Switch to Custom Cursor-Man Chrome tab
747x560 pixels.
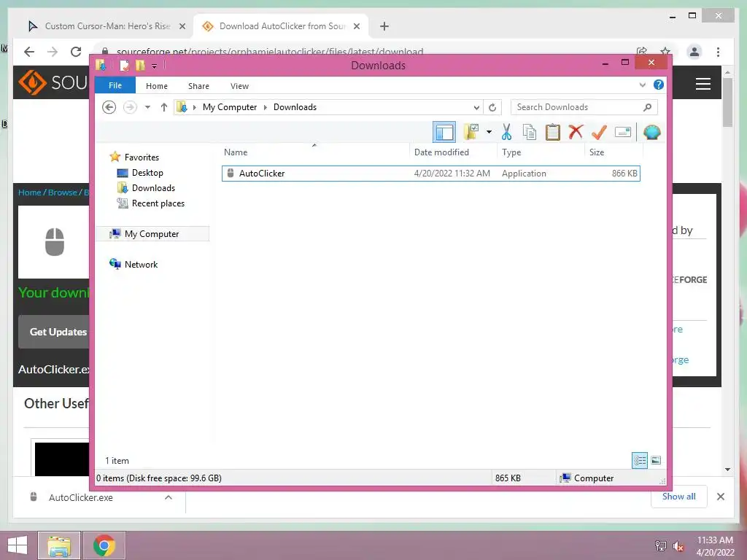(107, 26)
